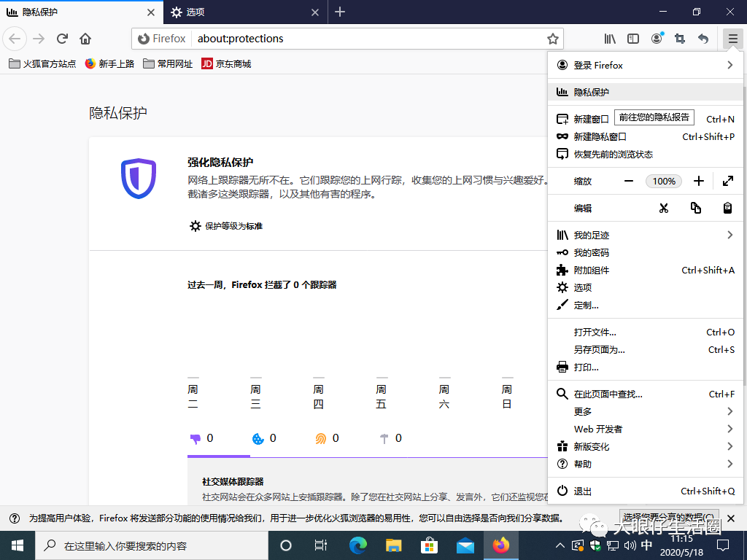747x560 pixels.
Task: Expand the 更多 submenu
Action: click(645, 411)
